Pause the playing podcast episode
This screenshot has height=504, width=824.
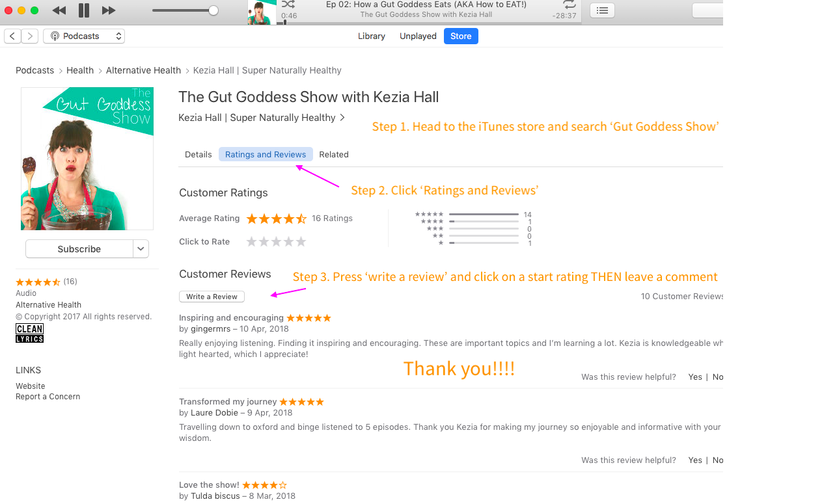pos(84,10)
